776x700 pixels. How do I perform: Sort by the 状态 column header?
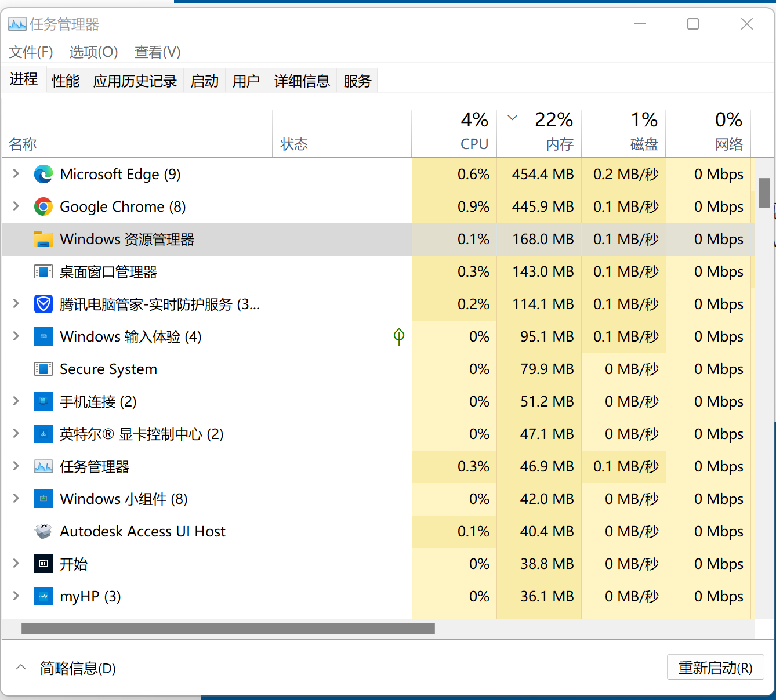pos(342,133)
